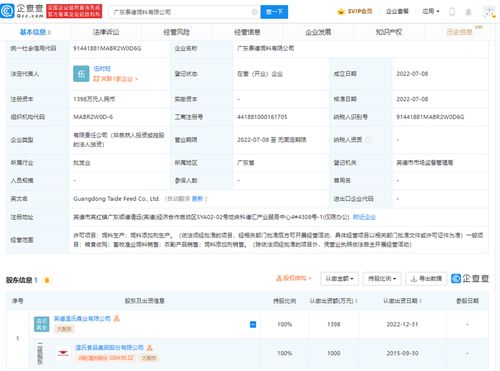The image size is (500, 371).
Task: Select 2022-07-08 in the 成立日期 row
Action: (x=412, y=74)
